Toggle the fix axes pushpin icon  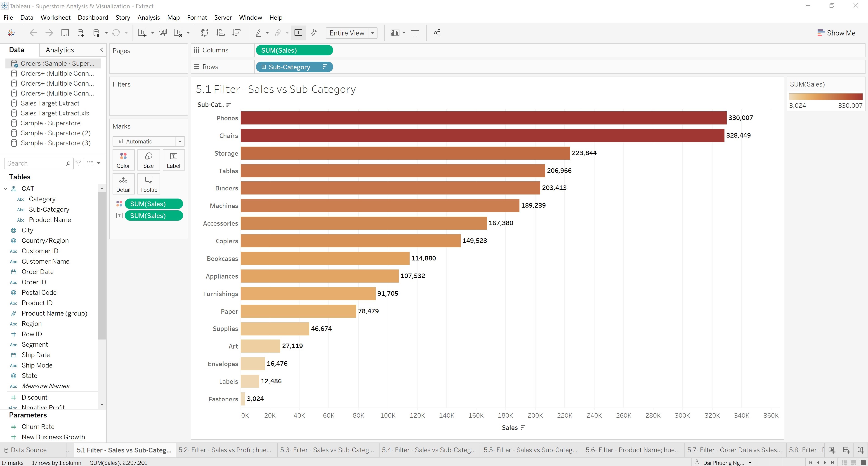[x=314, y=33]
